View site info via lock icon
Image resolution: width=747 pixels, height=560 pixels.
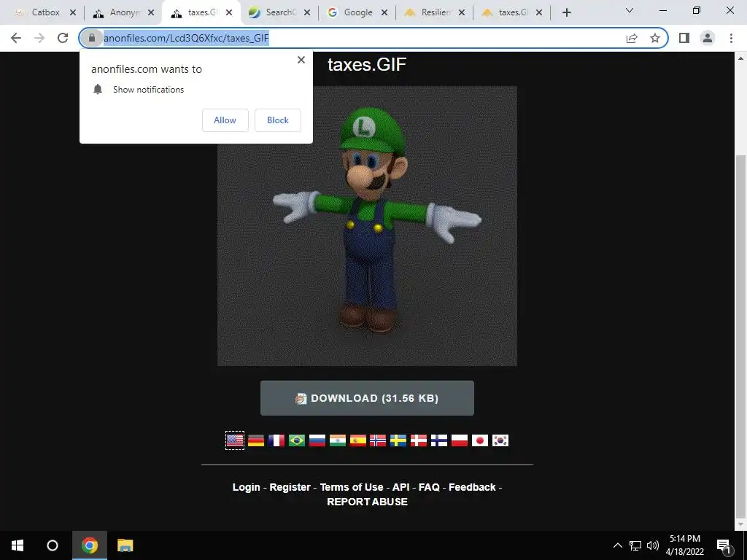(x=92, y=38)
